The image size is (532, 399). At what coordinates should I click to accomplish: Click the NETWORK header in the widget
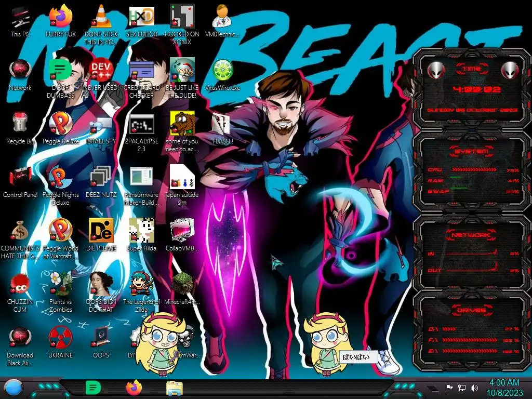coord(472,235)
